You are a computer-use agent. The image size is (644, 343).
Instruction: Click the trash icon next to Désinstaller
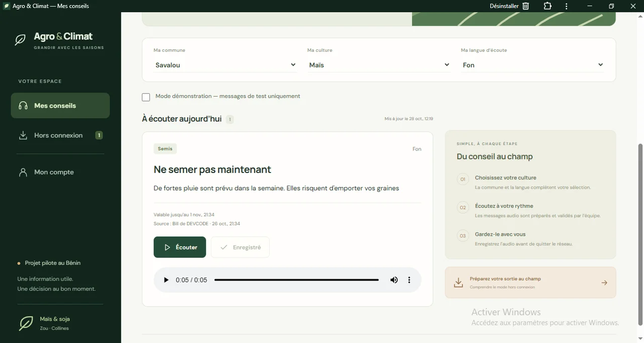click(x=526, y=6)
